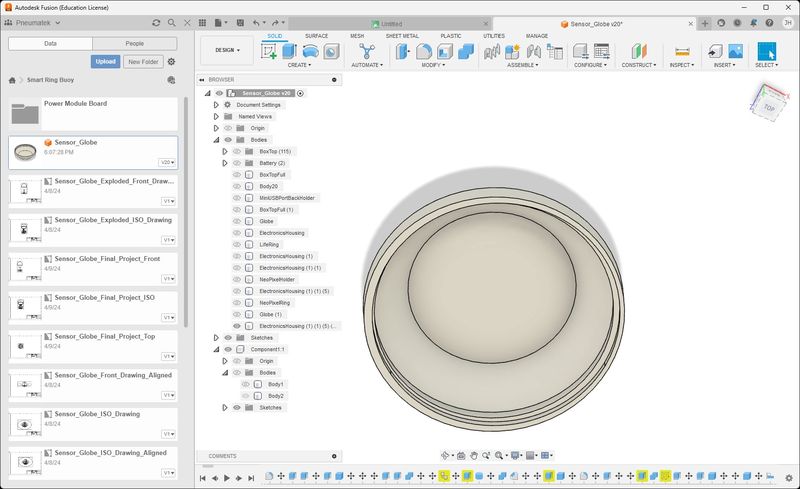
Task: Open timeline settings gear
Action: click(x=789, y=478)
